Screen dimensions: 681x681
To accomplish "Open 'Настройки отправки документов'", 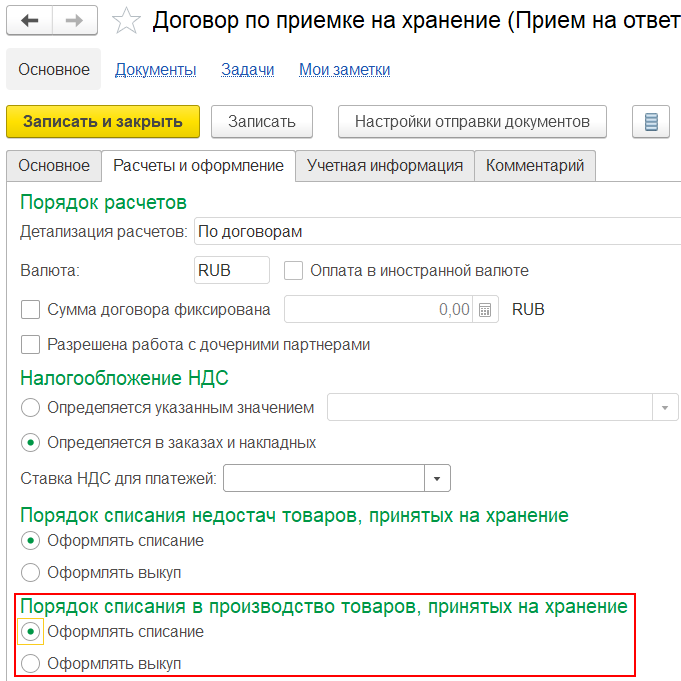I will click(472, 122).
